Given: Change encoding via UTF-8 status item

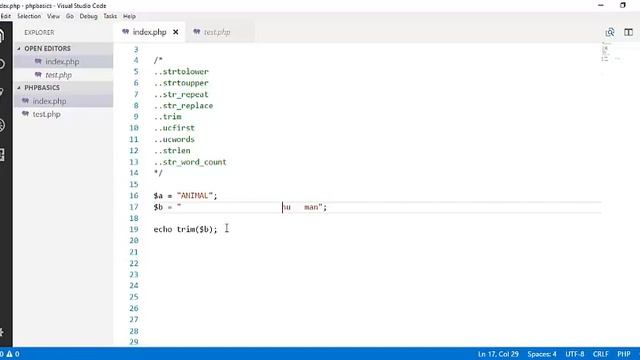Looking at the screenshot, I should [575, 354].
